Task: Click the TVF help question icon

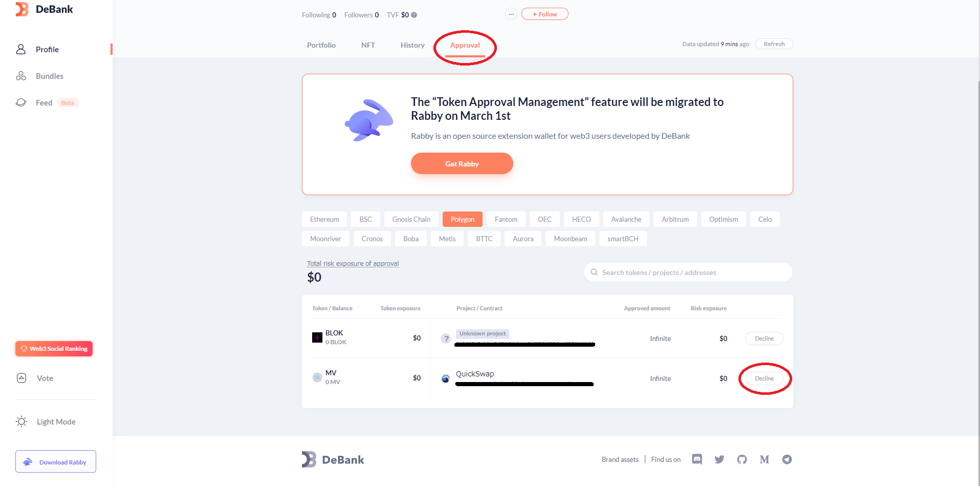Action: tap(414, 15)
